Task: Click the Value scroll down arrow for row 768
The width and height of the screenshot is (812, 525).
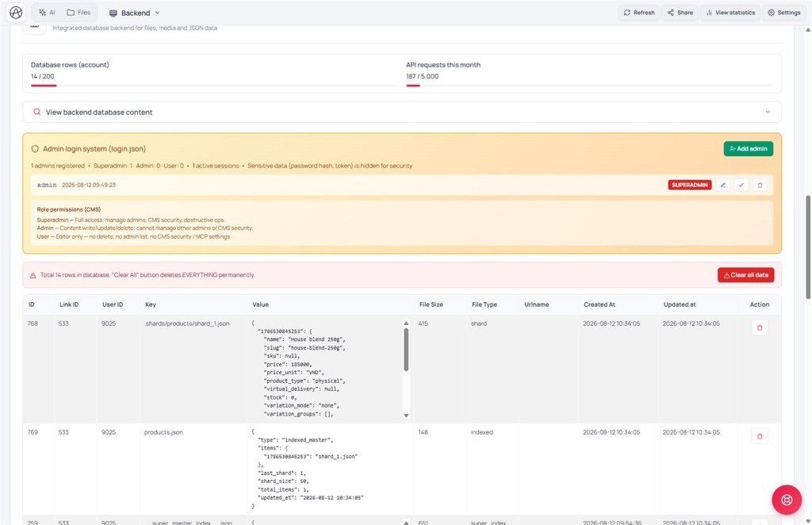Action: click(x=406, y=416)
